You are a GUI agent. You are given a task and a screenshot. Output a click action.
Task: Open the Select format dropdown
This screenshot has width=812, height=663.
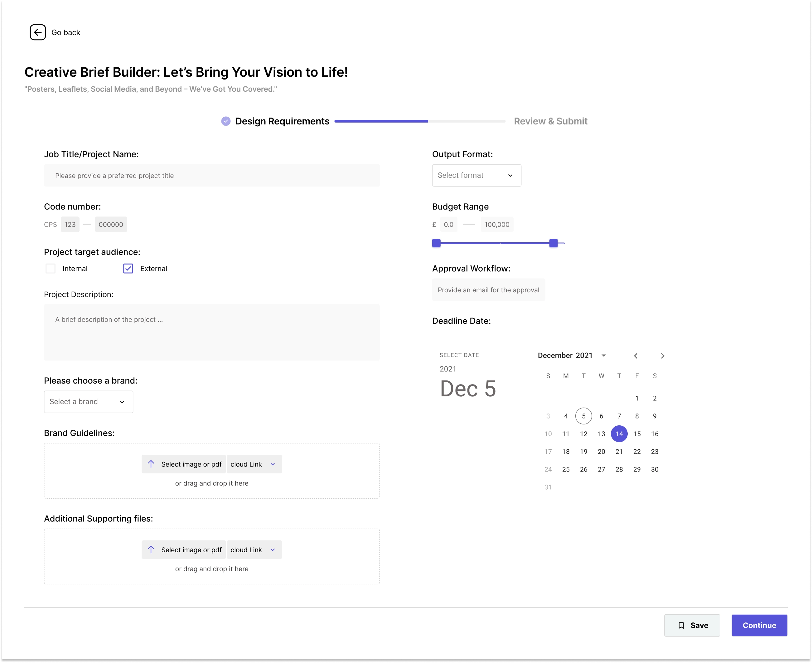tap(476, 175)
